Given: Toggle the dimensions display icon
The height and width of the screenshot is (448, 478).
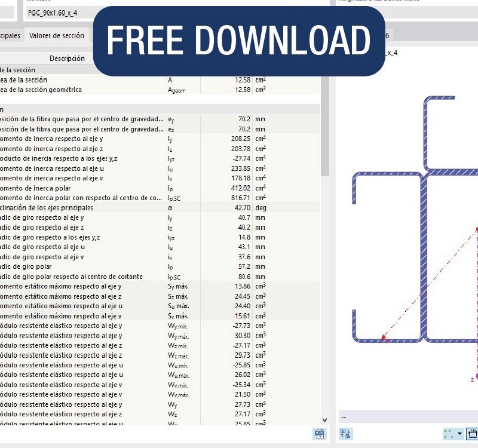Looking at the screenshot, I should click(473, 434).
